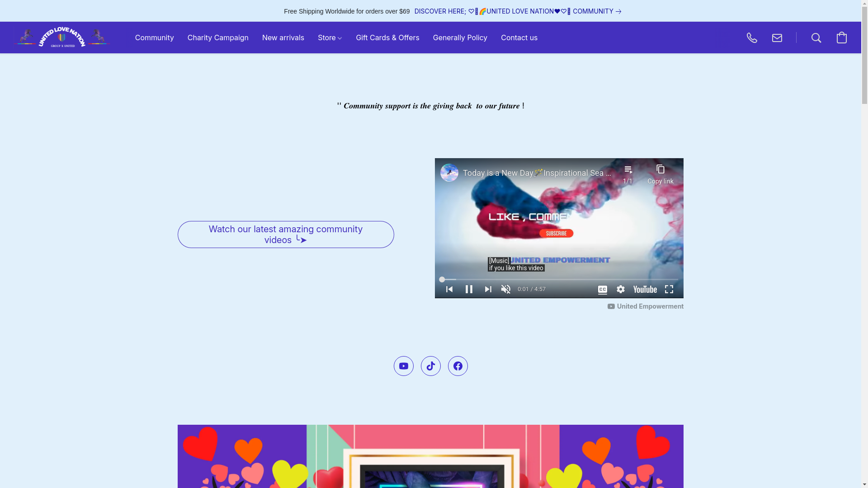
Task: Open the United Empowerment channel link
Action: [x=646, y=306]
